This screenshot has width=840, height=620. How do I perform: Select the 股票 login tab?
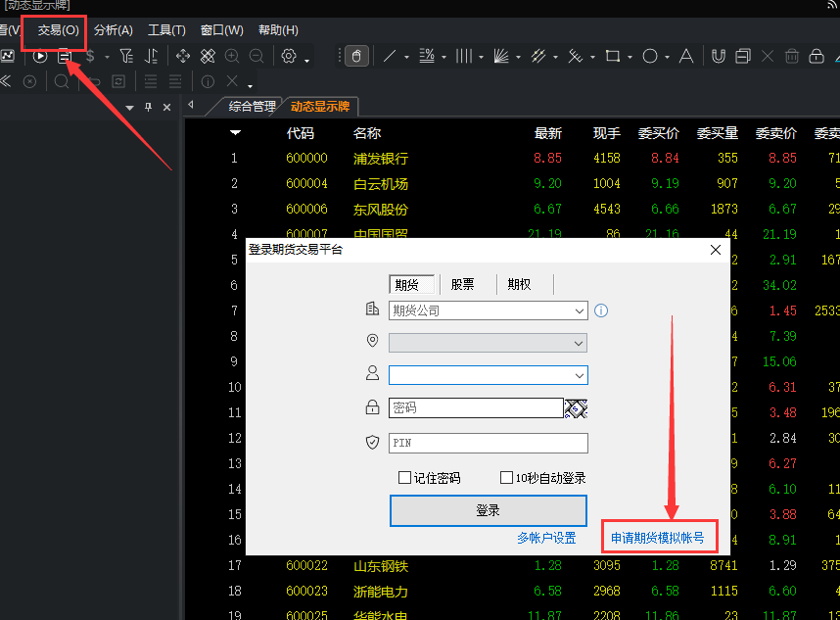point(463,285)
